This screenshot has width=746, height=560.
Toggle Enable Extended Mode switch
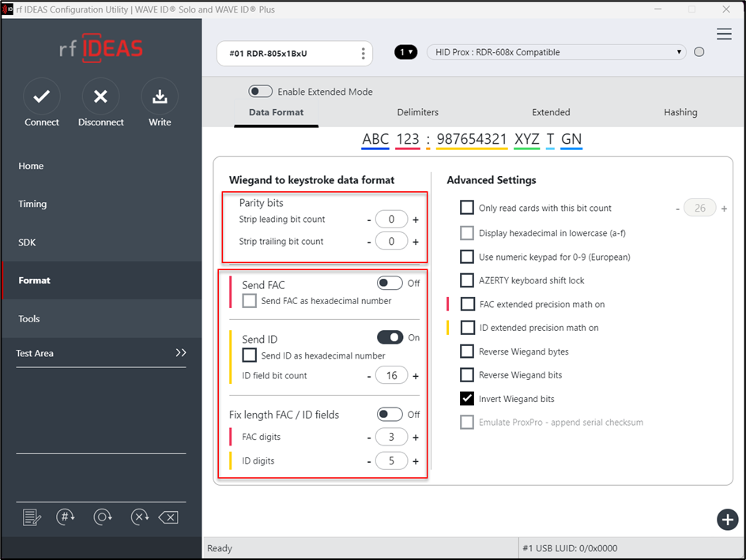[x=260, y=92]
